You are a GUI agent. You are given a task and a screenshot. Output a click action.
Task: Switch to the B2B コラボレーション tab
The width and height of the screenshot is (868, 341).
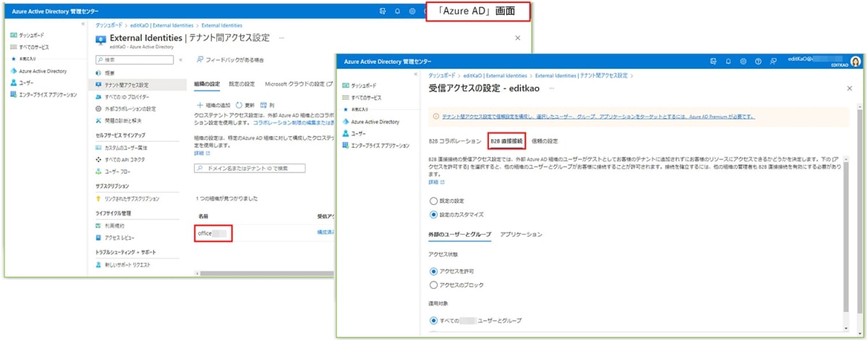click(455, 140)
